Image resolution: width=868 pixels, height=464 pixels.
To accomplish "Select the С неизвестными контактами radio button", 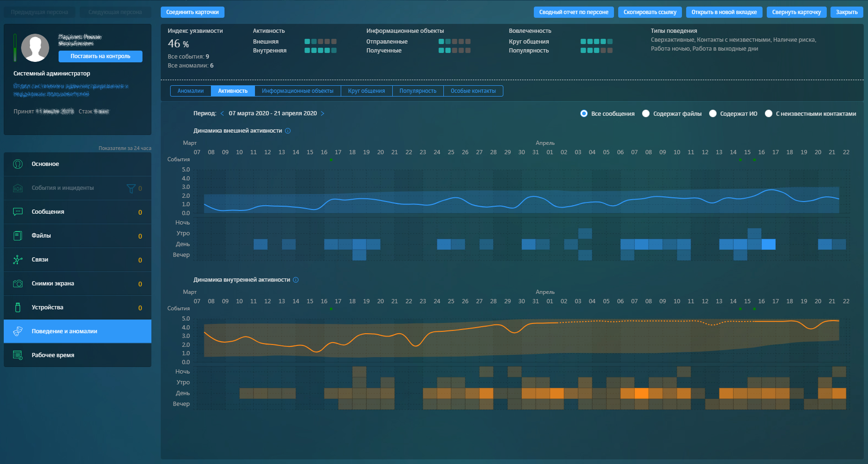I will (769, 113).
